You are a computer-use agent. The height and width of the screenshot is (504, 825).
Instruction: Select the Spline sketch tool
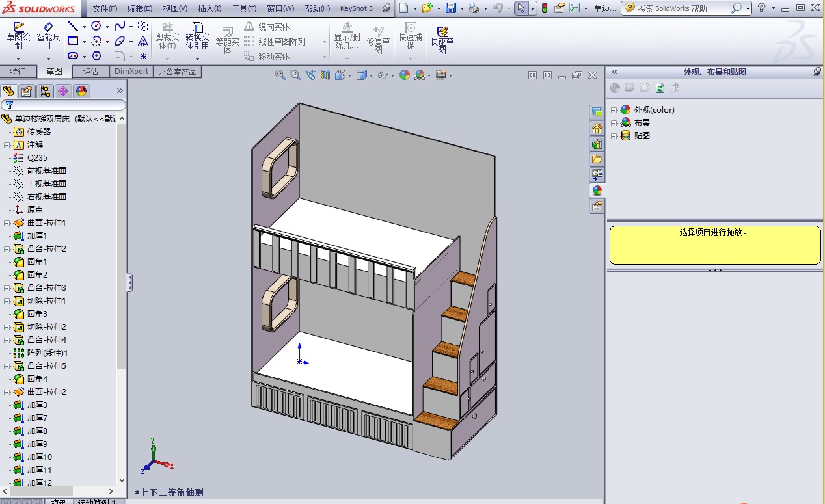(x=120, y=26)
